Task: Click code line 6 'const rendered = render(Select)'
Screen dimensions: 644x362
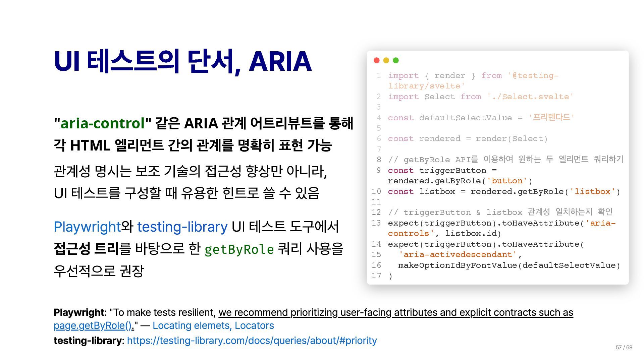Action: [468, 139]
